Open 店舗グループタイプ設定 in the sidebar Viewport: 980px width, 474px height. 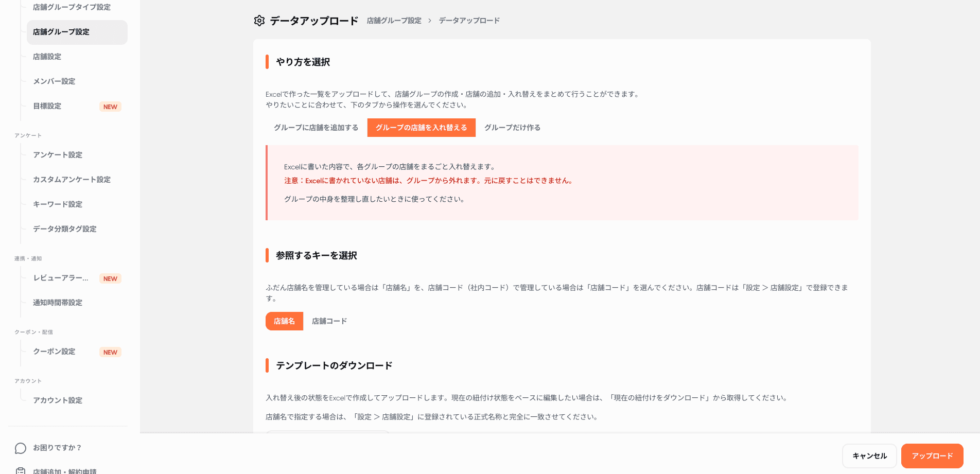pyautogui.click(x=72, y=7)
